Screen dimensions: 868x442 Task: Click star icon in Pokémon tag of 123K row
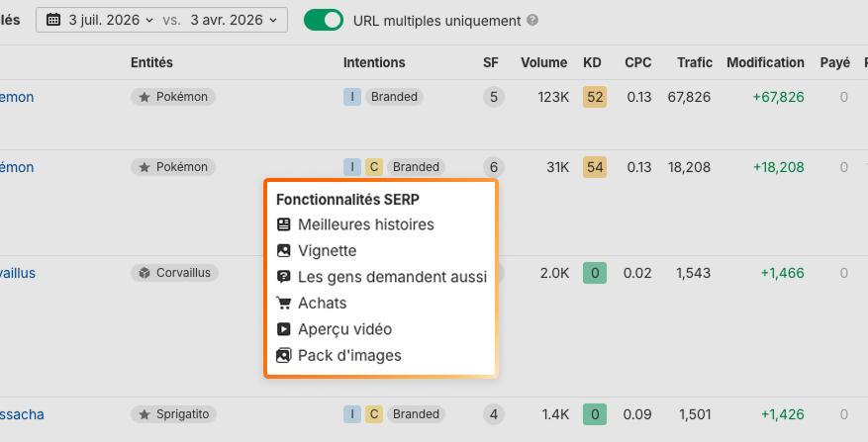pyautogui.click(x=145, y=97)
